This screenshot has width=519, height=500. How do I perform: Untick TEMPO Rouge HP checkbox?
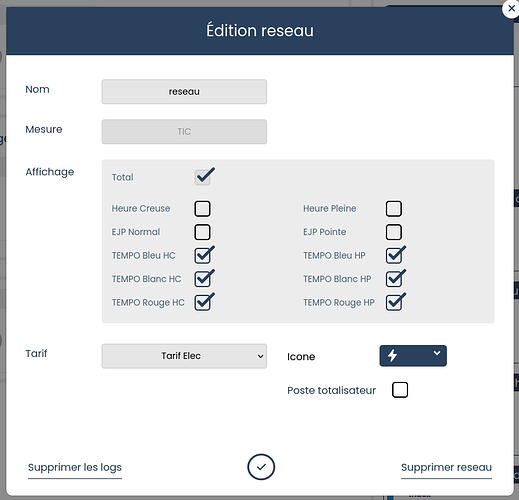coord(394,302)
